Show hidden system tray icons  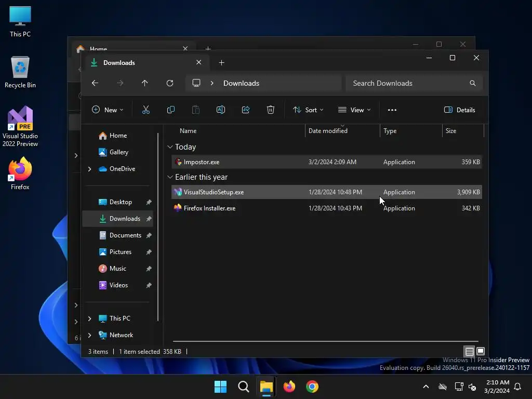(426, 387)
